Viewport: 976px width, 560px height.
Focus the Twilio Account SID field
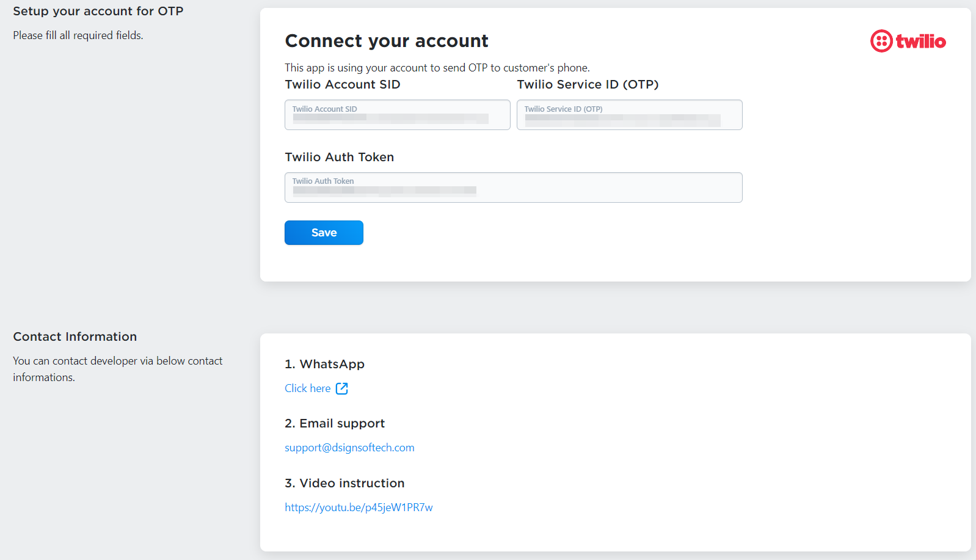[398, 115]
